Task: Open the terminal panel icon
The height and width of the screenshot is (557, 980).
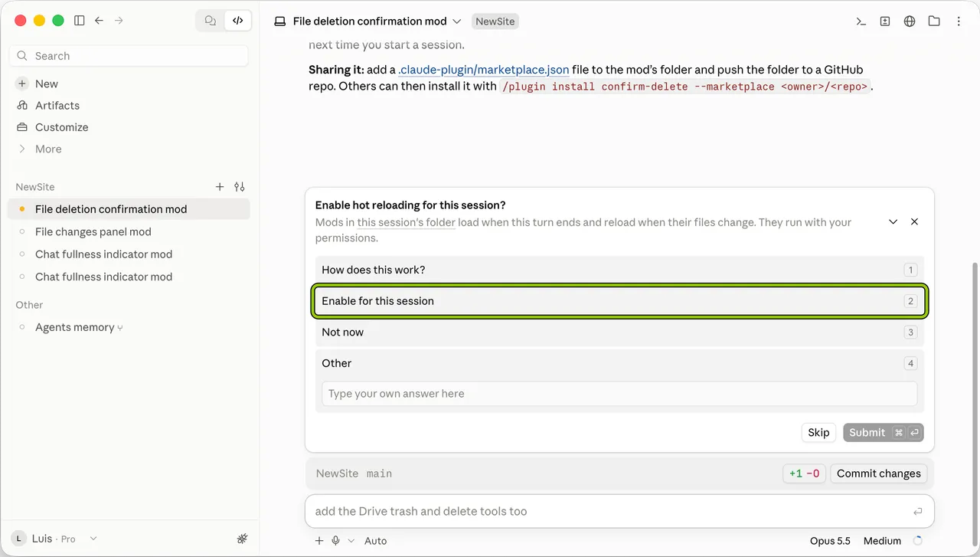Action: [x=861, y=21]
